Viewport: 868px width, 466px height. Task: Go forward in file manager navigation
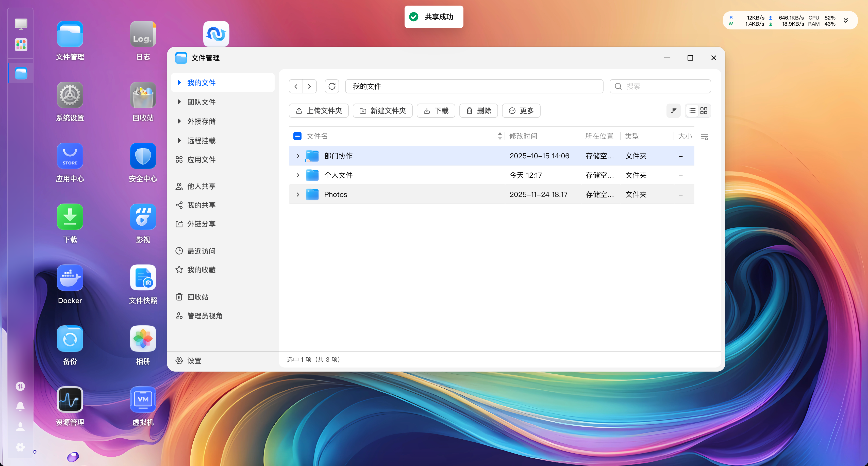tap(309, 86)
